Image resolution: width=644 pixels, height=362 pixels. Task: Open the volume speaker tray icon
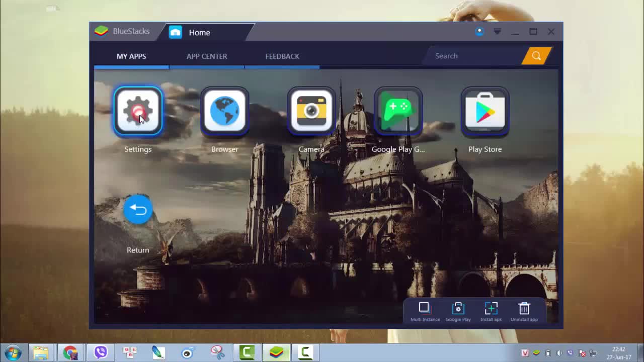pos(559,353)
